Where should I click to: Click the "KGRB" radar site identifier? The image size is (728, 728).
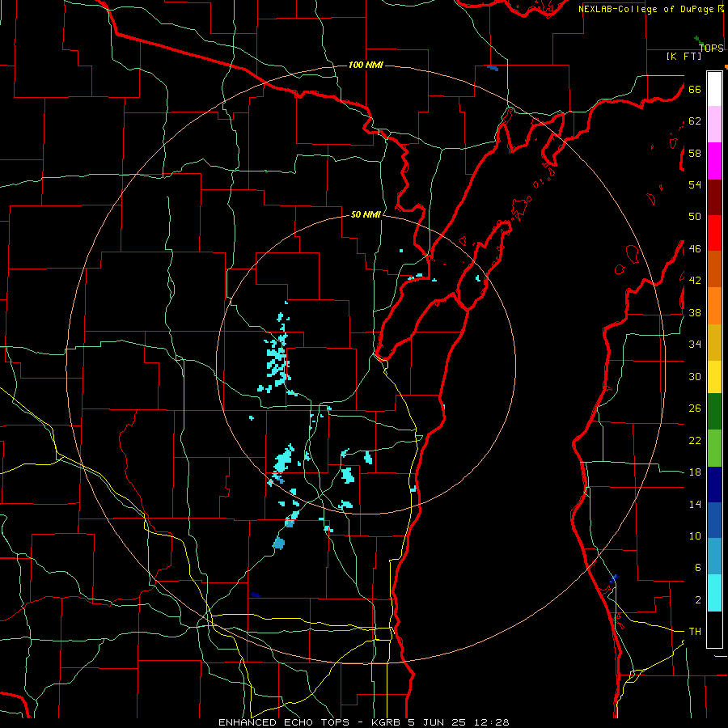coord(387,722)
